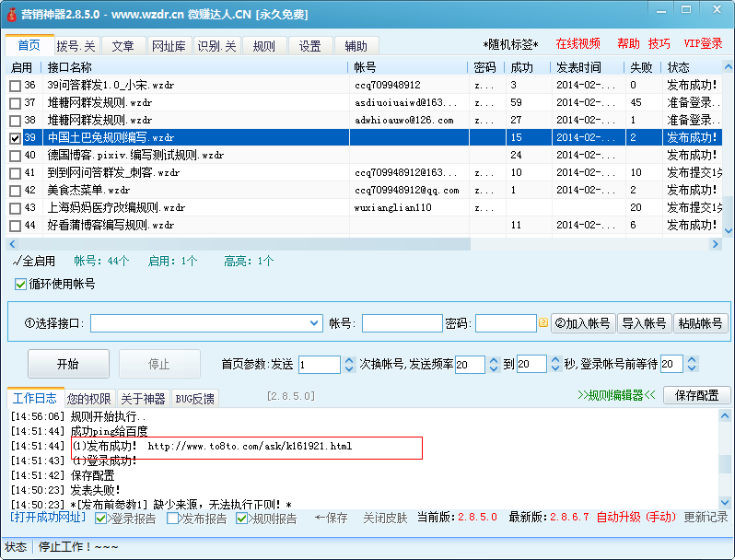
Task: Uncheck row 39 中国土巴兔规则编写 checkbox
Action: coord(15,137)
